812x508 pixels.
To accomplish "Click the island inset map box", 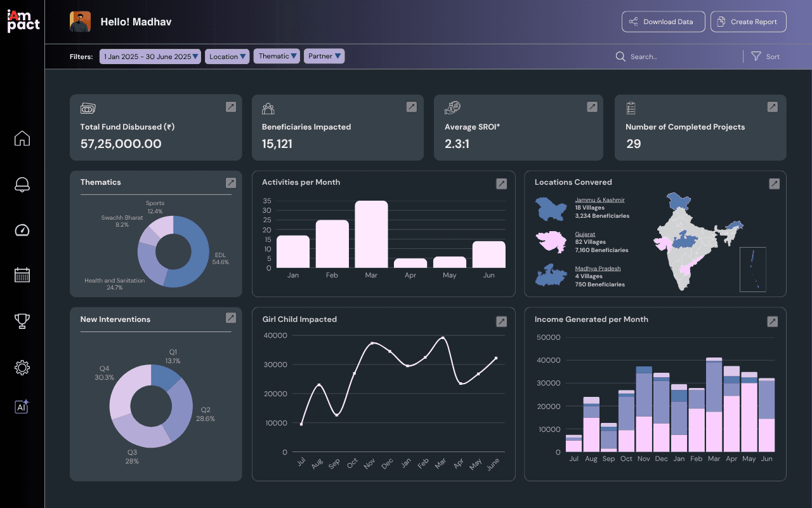I will 753,269.
